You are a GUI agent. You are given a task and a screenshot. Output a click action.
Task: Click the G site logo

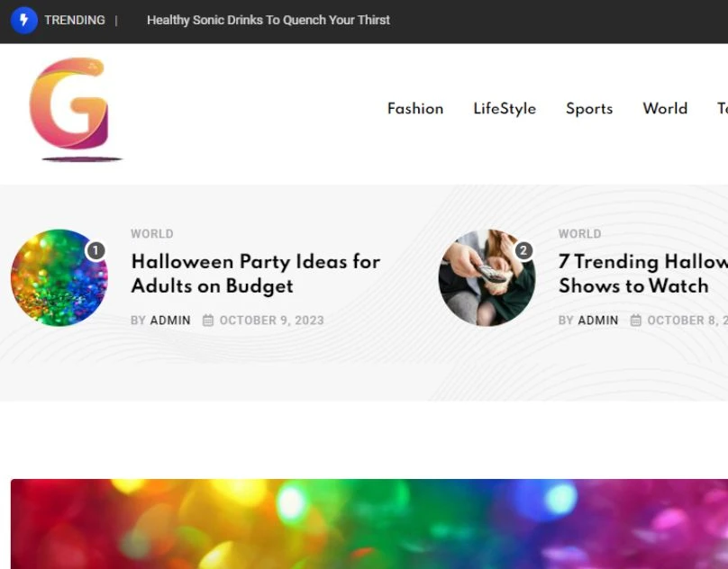click(x=70, y=106)
